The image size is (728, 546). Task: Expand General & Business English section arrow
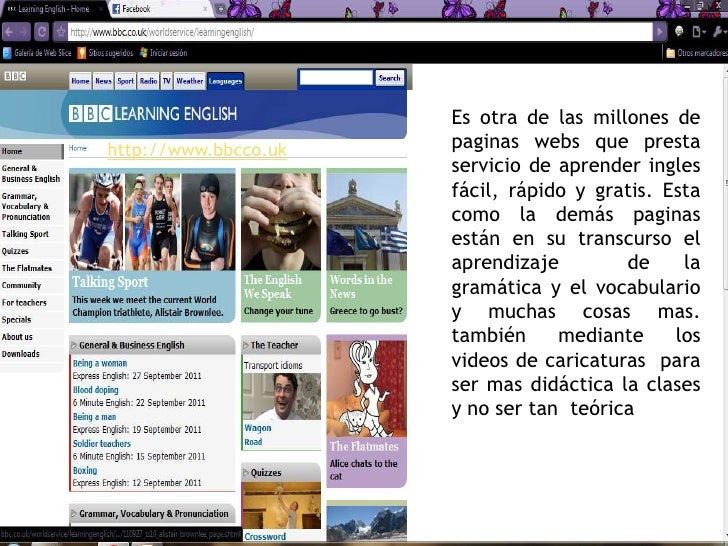click(x=74, y=345)
